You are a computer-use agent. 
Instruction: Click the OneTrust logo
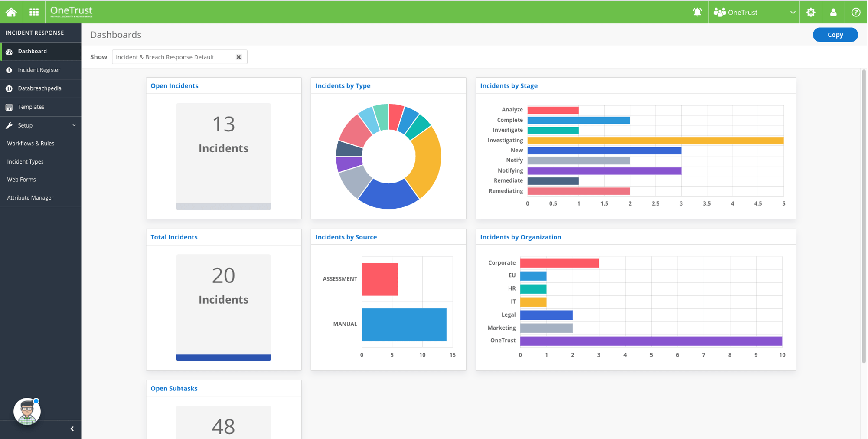click(x=72, y=12)
